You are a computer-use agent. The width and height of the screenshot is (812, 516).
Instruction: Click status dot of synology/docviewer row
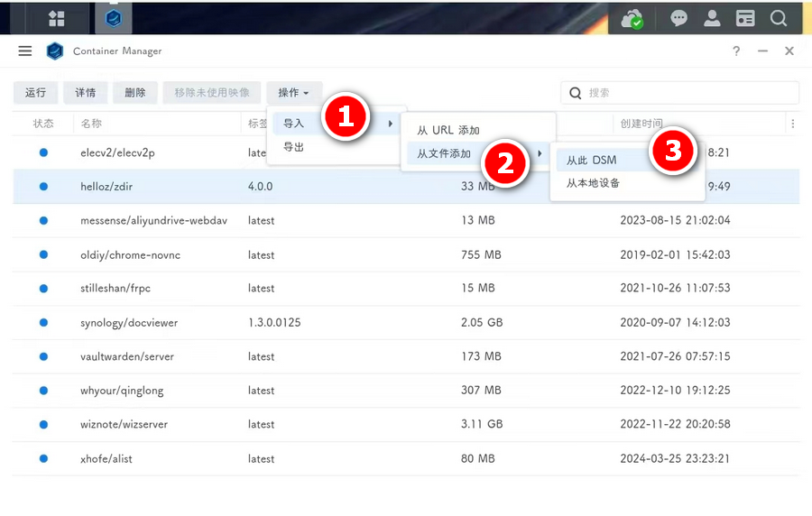click(x=43, y=322)
